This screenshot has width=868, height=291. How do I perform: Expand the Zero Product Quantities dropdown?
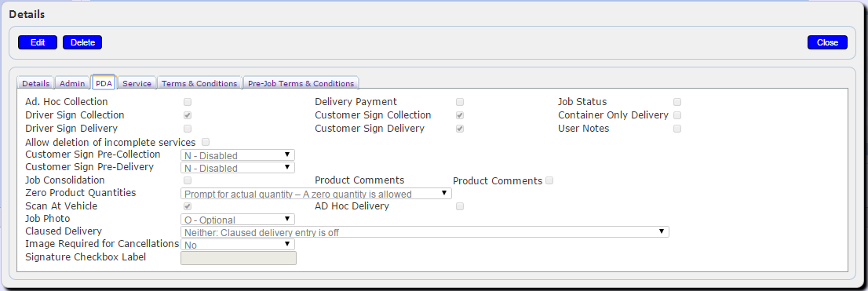pos(316,194)
